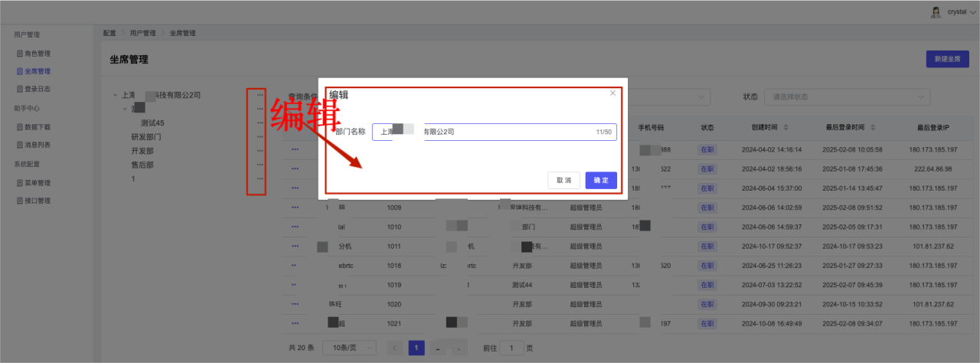Open actions for row with number 1009
This screenshot has width=980, height=363.
[x=295, y=207]
